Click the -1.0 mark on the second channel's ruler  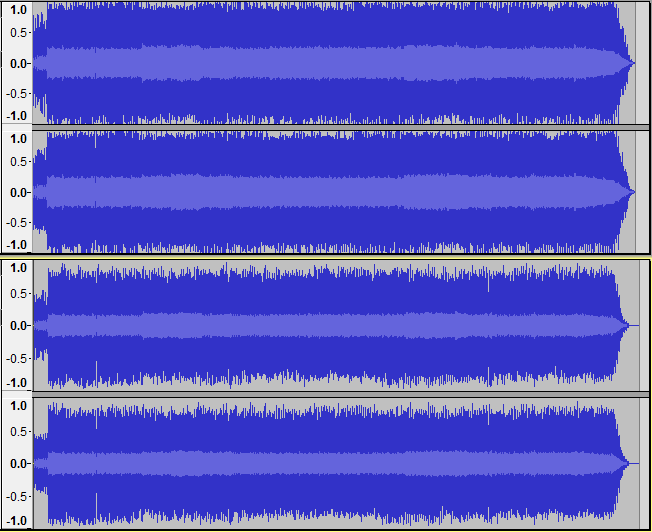(x=18, y=245)
